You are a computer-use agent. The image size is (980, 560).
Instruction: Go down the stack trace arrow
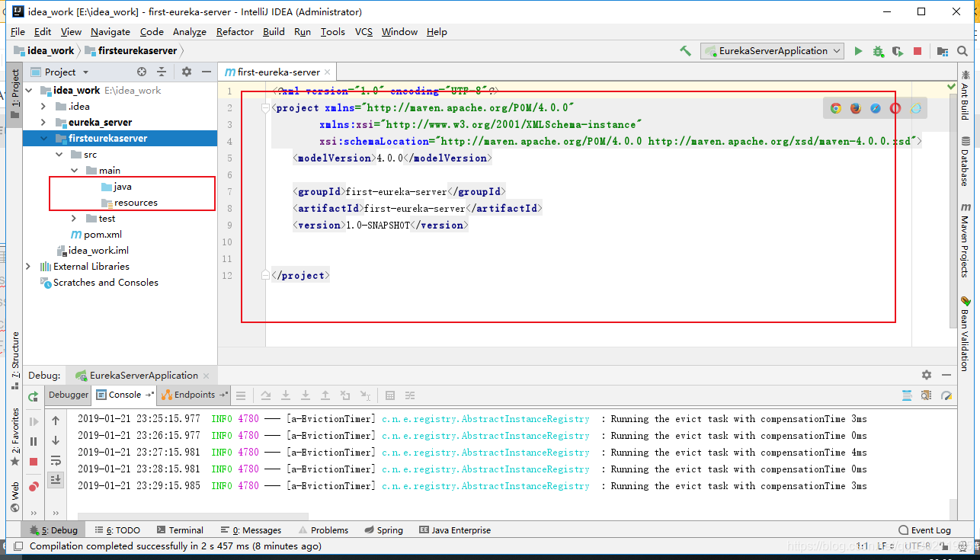[56, 440]
